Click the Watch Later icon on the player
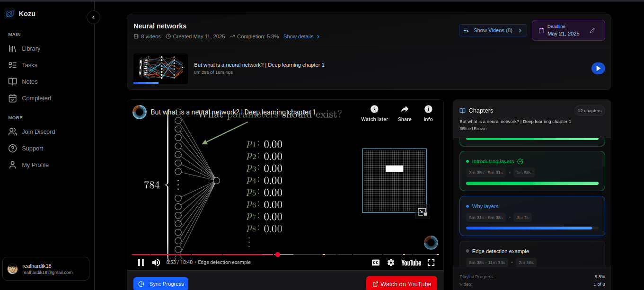644x290 pixels. (374, 114)
